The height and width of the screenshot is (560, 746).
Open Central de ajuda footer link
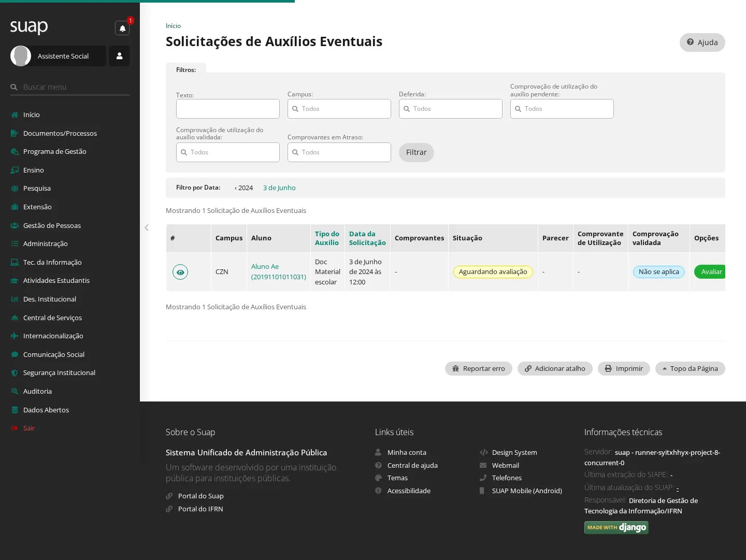point(412,465)
